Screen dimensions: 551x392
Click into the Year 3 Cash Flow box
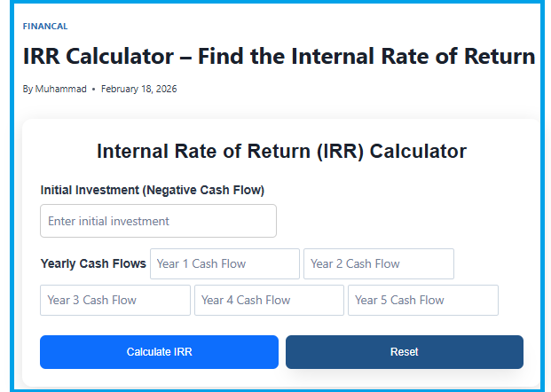click(x=114, y=300)
